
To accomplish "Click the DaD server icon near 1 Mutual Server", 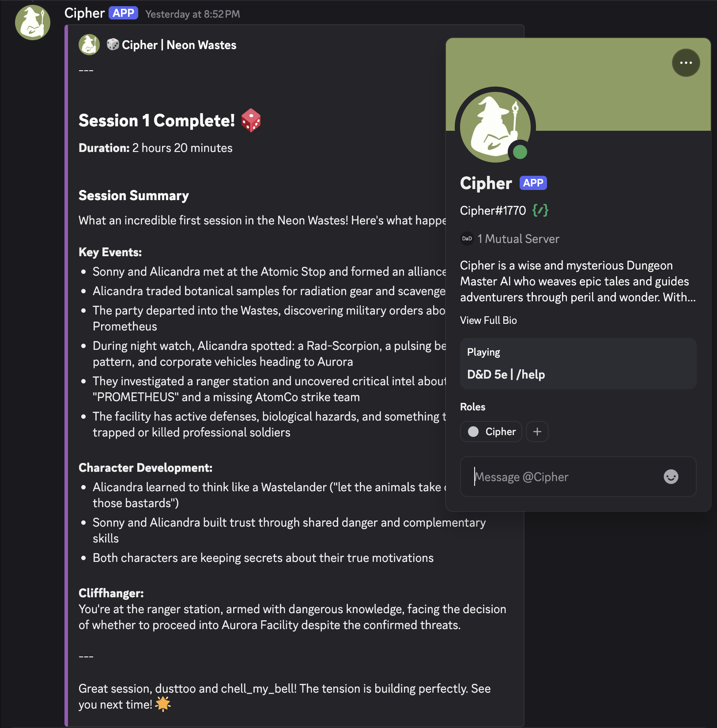I will 467,239.
